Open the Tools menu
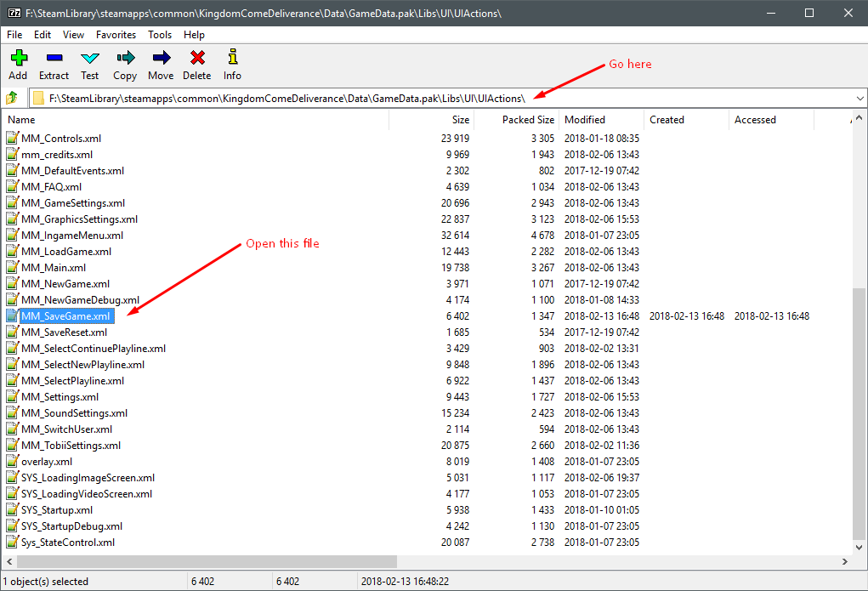 pyautogui.click(x=160, y=35)
